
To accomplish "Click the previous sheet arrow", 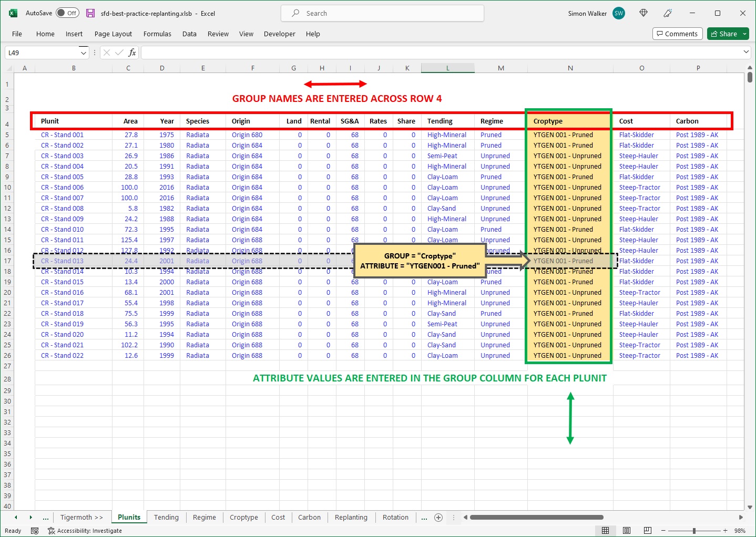I will (16, 518).
